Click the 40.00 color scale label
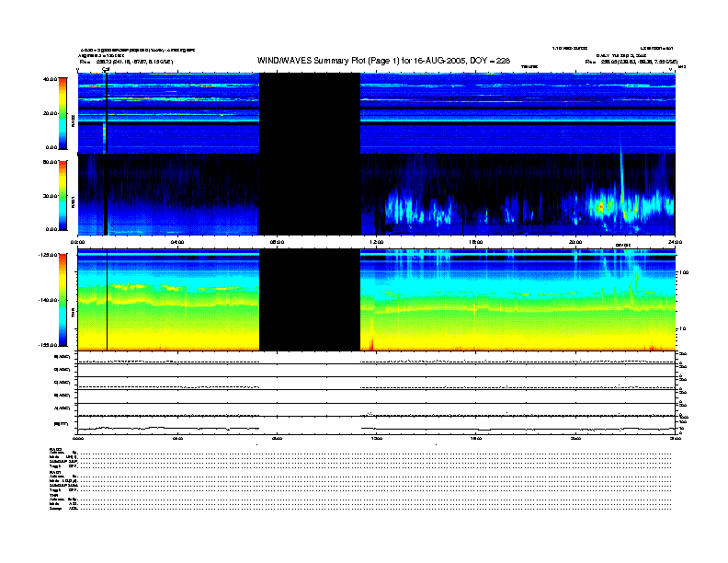The height and width of the screenshot is (563, 728). 50,79
